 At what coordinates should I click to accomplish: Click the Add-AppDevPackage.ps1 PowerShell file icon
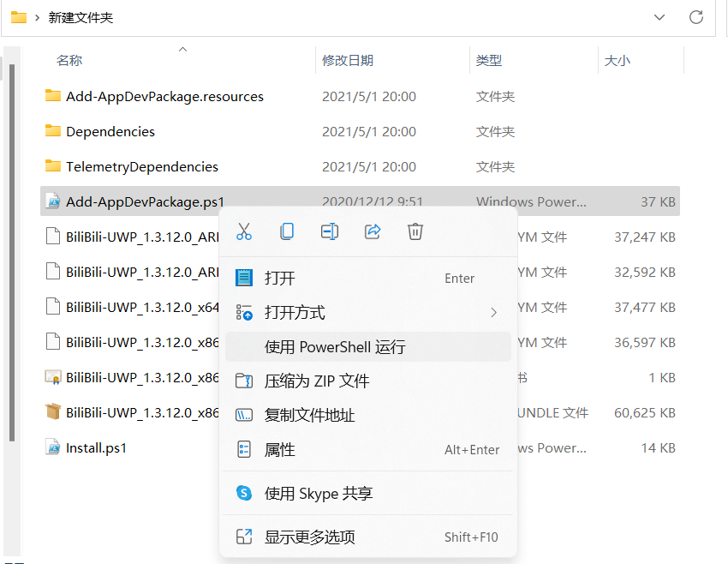53,201
